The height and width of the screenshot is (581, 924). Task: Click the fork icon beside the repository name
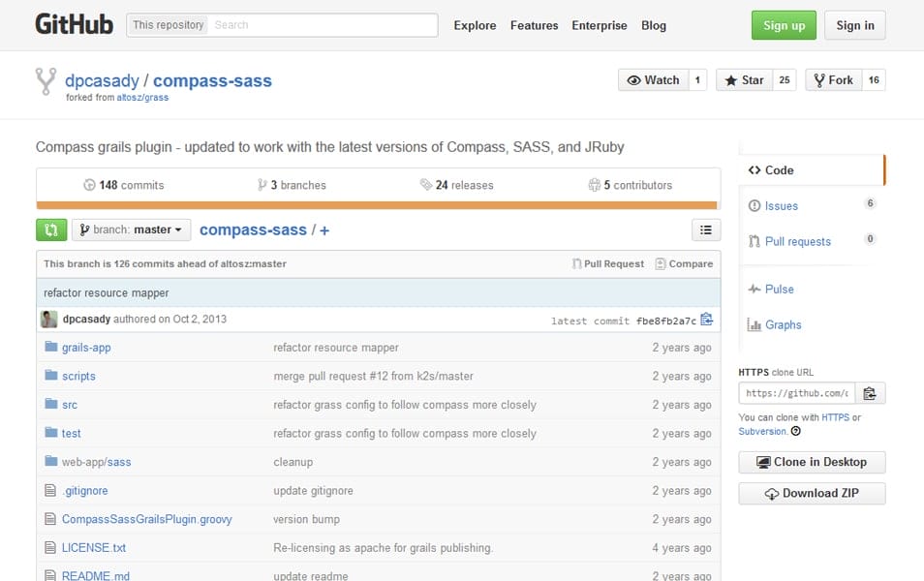pos(46,81)
